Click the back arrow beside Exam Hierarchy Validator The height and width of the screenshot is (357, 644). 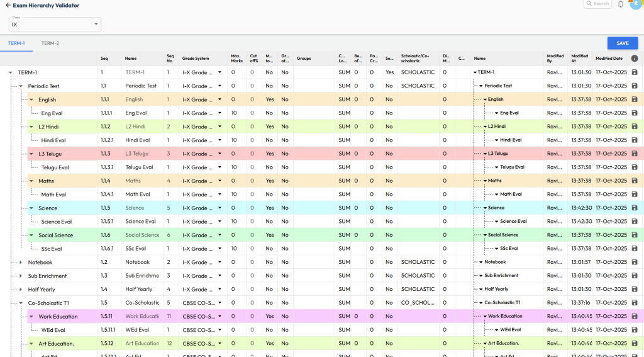pyautogui.click(x=8, y=5)
